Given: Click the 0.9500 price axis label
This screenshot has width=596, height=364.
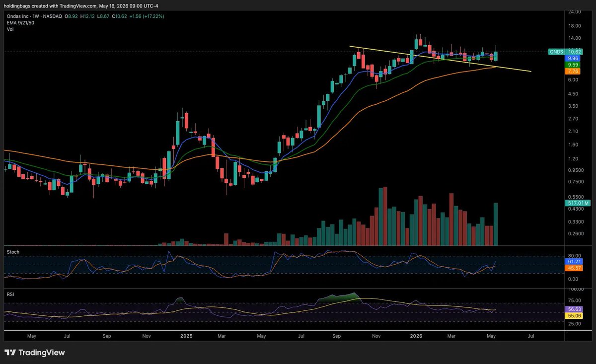Looking at the screenshot, I should coord(576,170).
